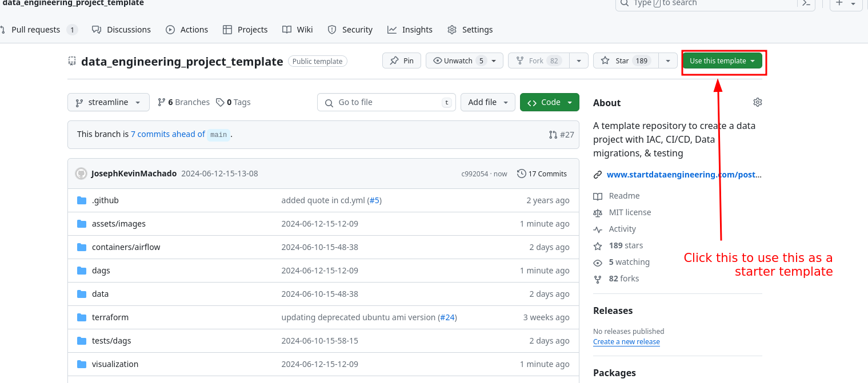Open the Actions tab

click(187, 30)
